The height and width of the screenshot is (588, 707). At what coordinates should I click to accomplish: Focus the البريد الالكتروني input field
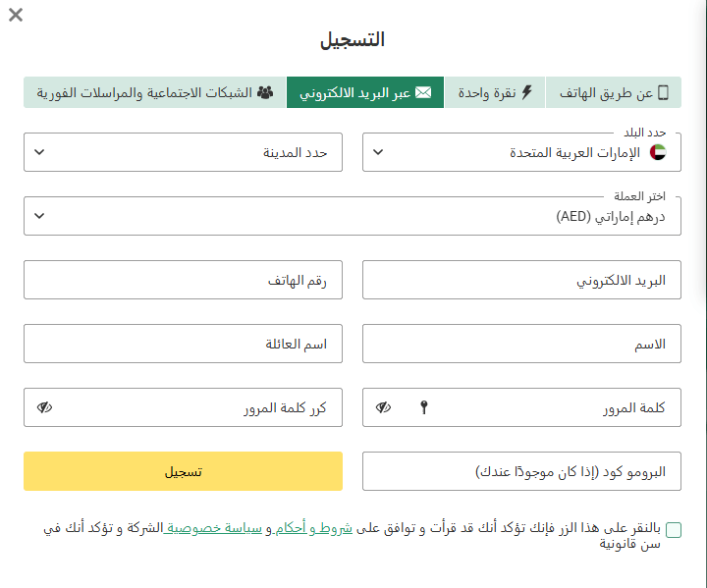521,280
